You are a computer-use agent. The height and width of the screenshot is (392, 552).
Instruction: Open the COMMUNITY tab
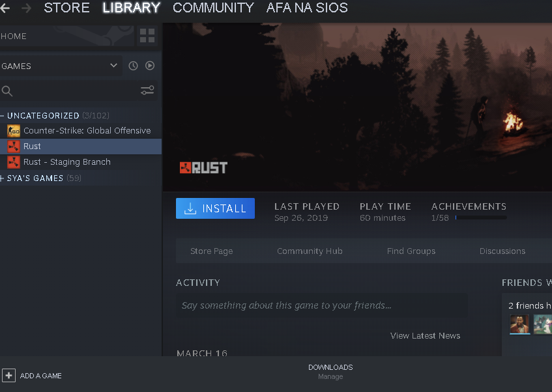click(x=213, y=8)
